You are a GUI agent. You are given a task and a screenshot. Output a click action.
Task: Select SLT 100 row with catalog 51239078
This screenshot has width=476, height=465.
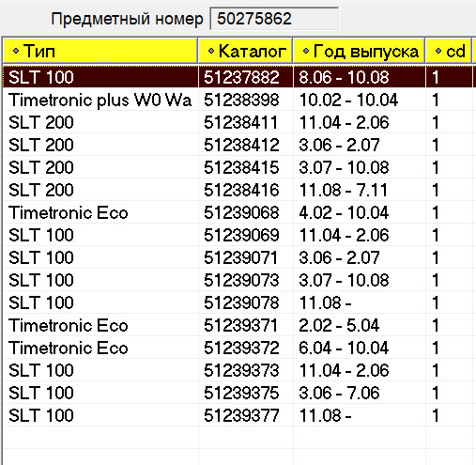[x=238, y=302]
